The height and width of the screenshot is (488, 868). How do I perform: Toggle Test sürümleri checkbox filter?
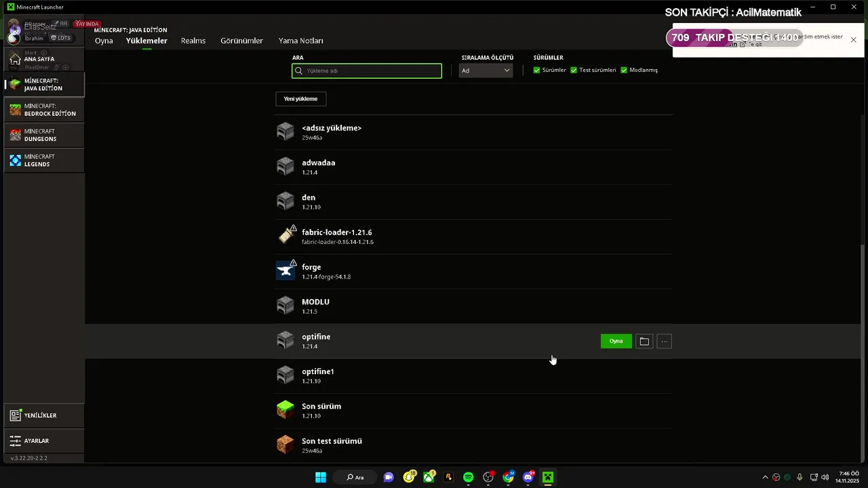pos(574,70)
